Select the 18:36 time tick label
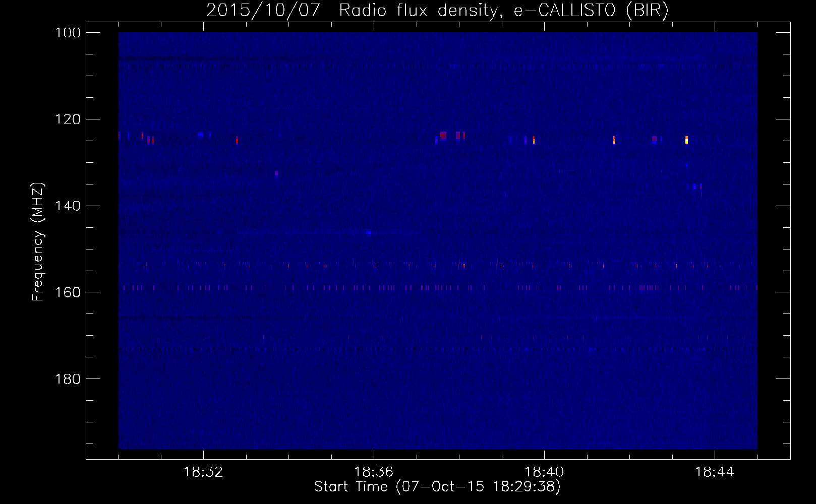 pyautogui.click(x=374, y=472)
